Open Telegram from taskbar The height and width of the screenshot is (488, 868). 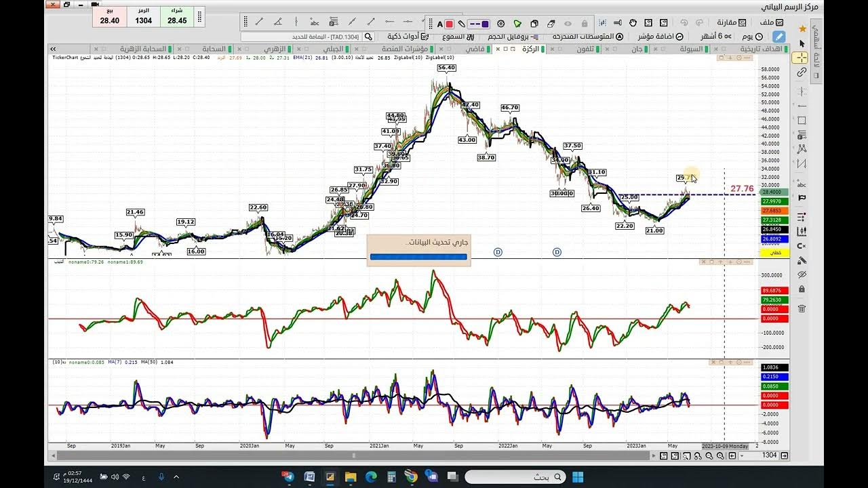coord(290,477)
